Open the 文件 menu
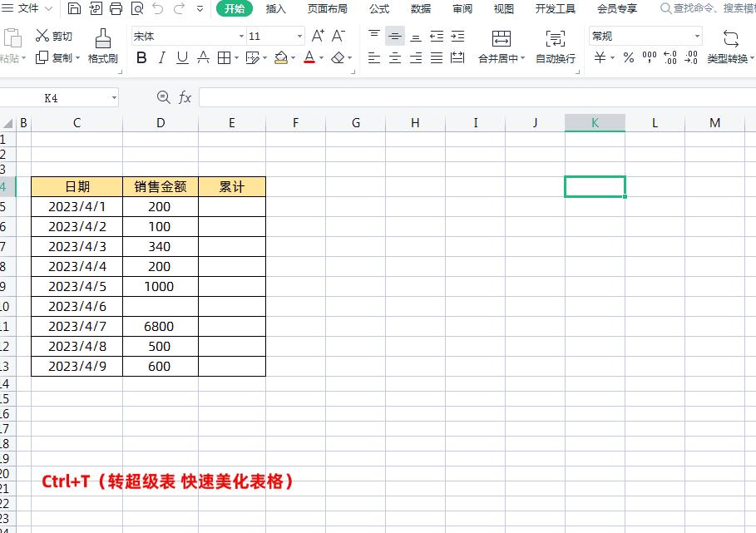The width and height of the screenshot is (756, 533). tap(28, 7)
